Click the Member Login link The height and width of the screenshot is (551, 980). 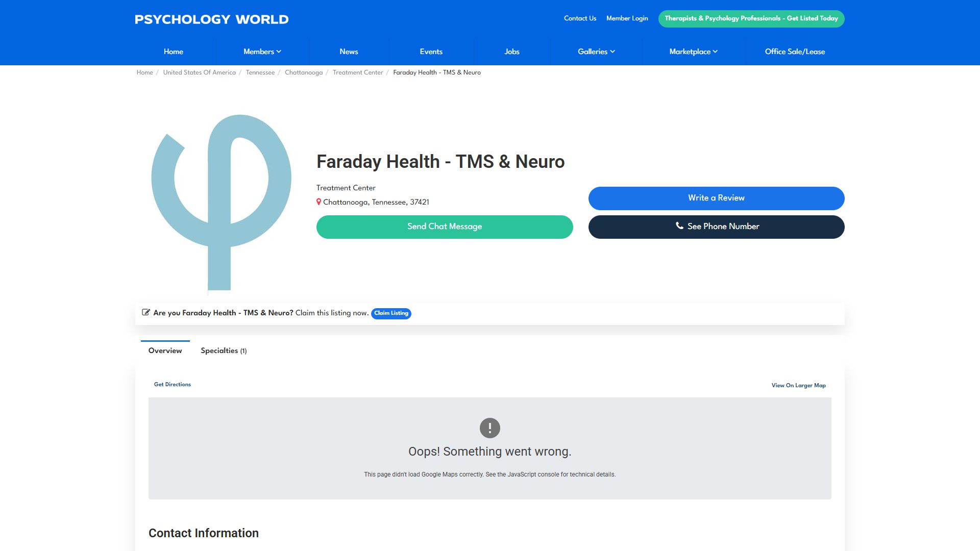click(627, 18)
